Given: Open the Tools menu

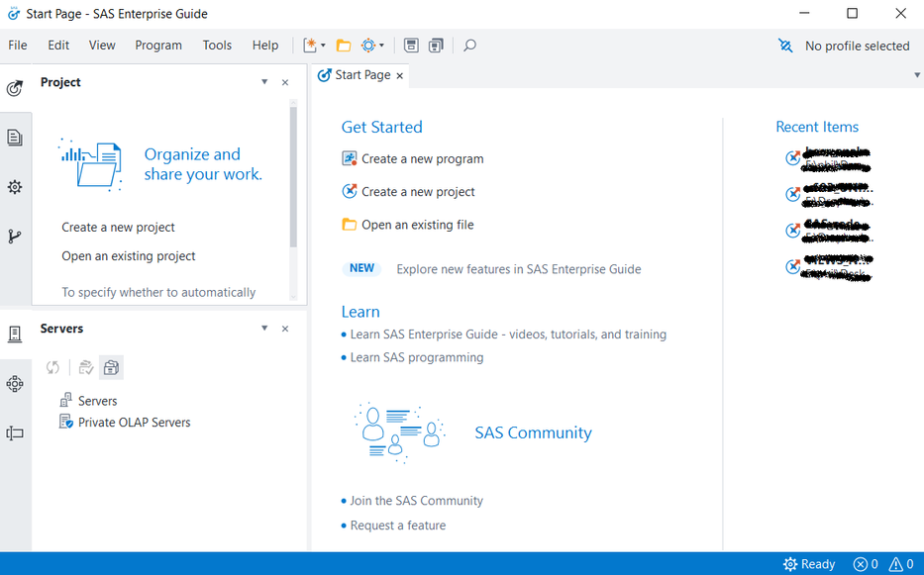Looking at the screenshot, I should (x=217, y=46).
